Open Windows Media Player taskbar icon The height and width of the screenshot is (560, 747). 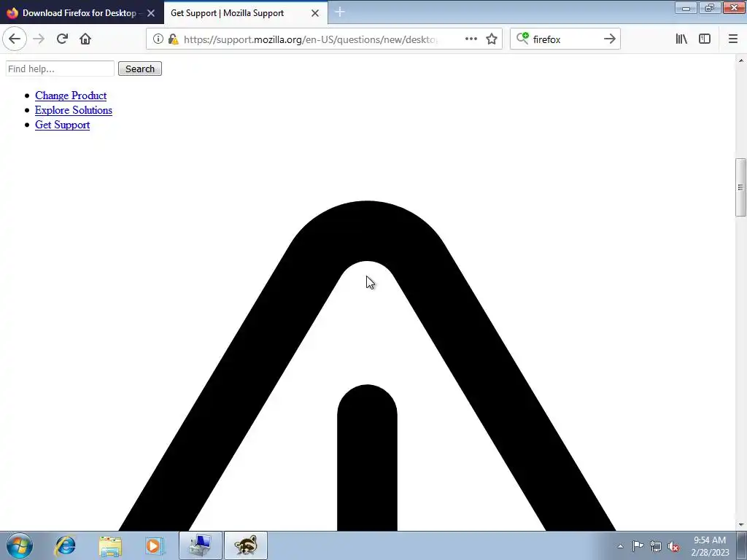click(x=155, y=545)
